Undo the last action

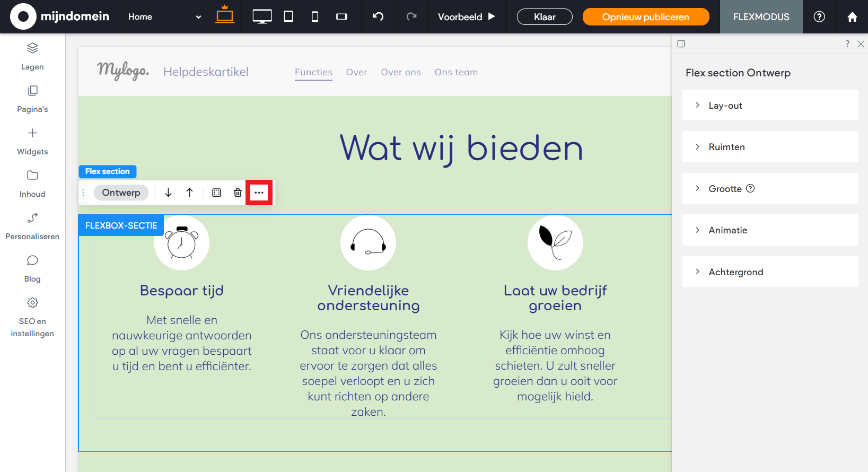click(x=378, y=16)
